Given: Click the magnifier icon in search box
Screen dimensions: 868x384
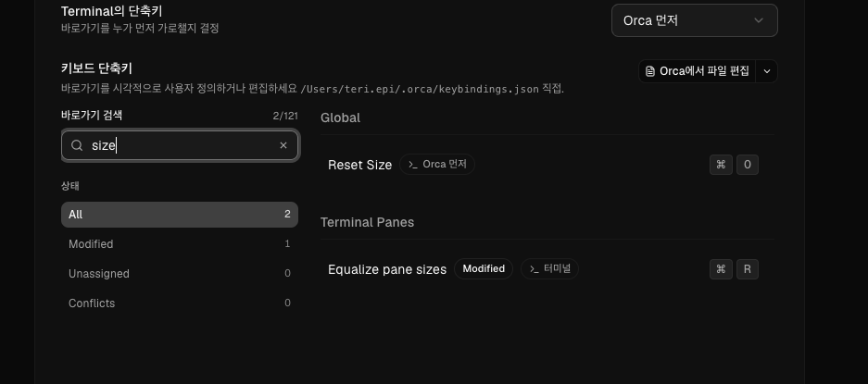Looking at the screenshot, I should [78, 145].
